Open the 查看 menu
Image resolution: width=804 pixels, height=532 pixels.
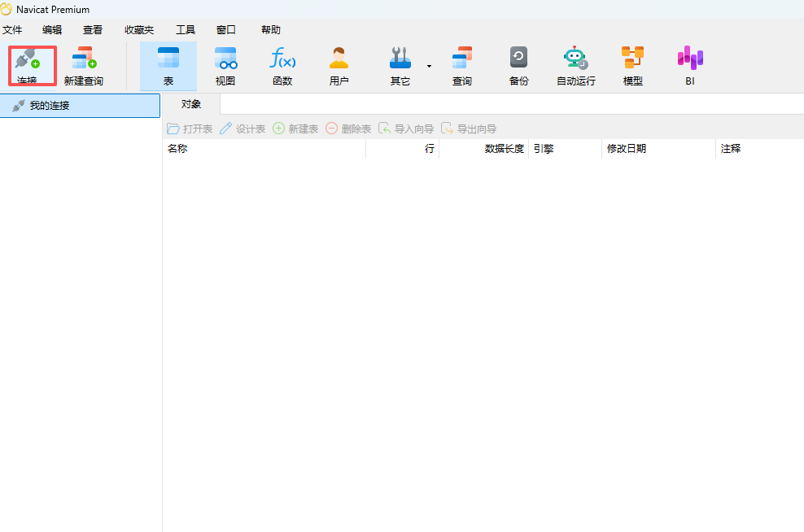tap(93, 30)
